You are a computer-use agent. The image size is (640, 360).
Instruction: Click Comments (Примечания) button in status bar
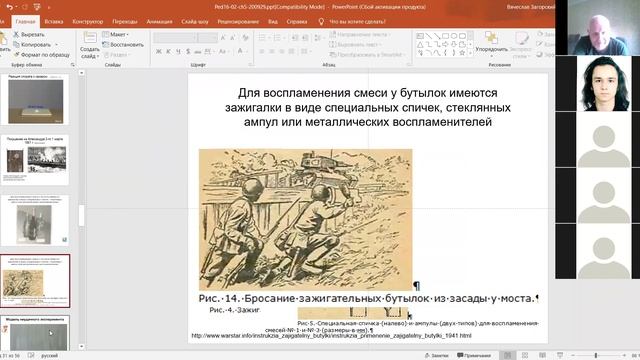point(474,356)
